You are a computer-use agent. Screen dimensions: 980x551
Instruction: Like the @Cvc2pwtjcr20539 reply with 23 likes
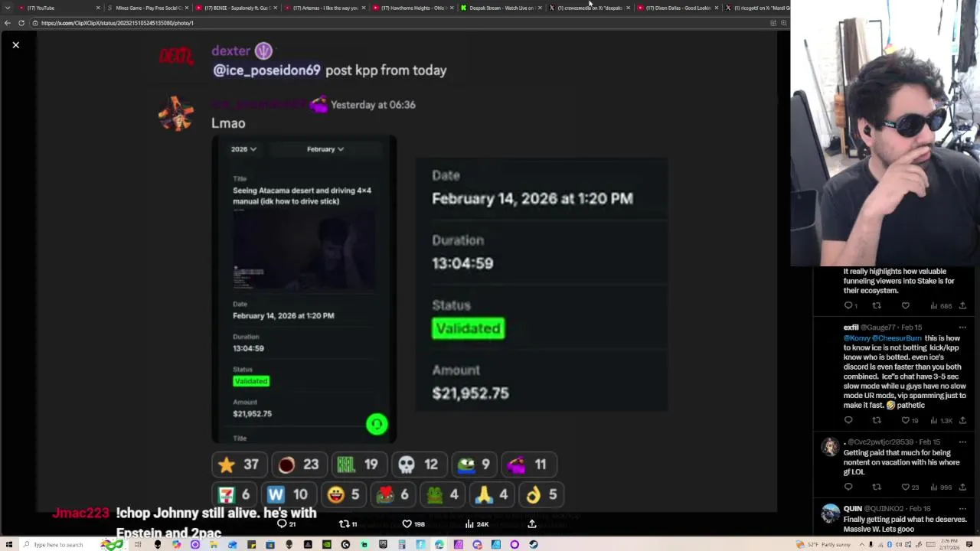(910, 487)
